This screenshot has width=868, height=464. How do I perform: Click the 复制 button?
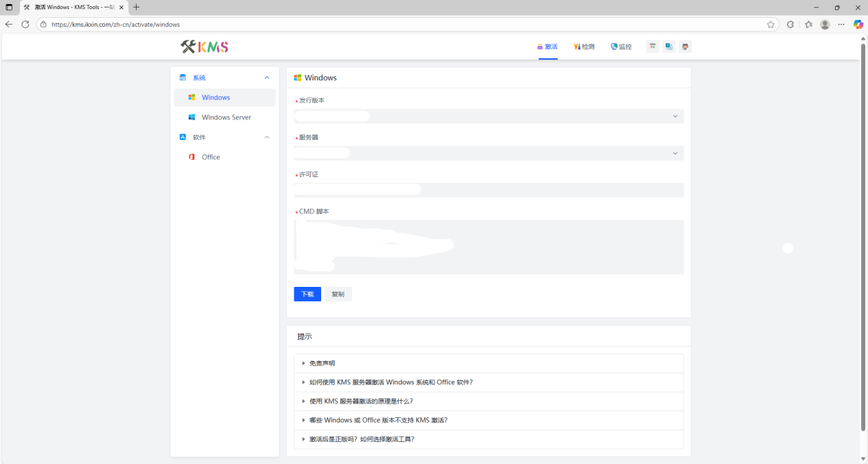point(338,294)
